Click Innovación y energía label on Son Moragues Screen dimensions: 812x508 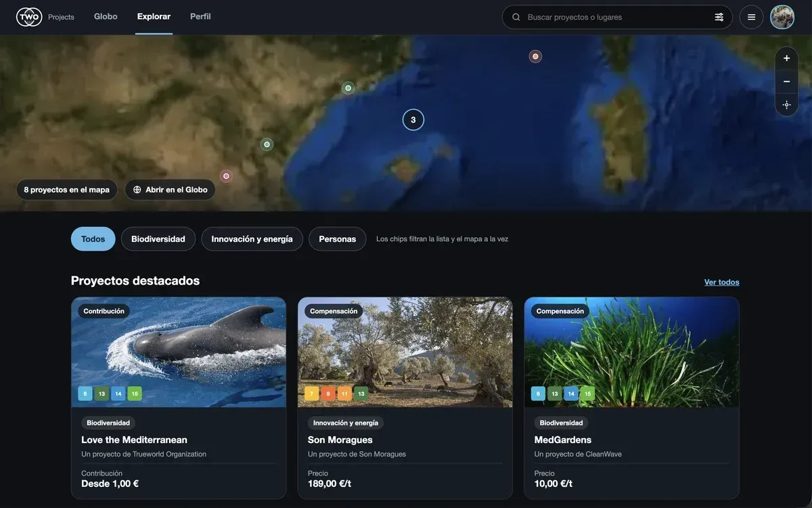(x=346, y=423)
